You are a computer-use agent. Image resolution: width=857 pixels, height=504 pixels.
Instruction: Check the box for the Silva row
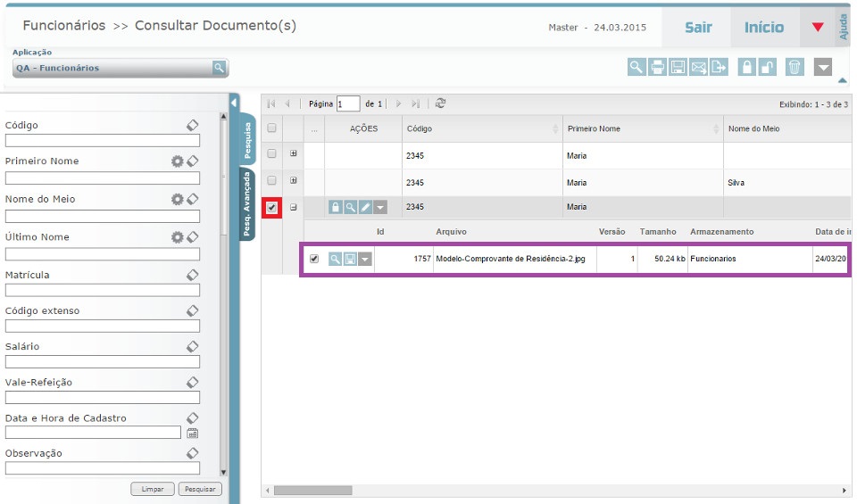tap(272, 181)
